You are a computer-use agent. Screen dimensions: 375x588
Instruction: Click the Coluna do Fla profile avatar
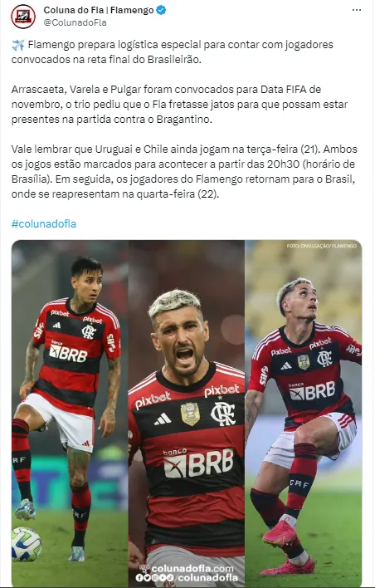click(23, 17)
